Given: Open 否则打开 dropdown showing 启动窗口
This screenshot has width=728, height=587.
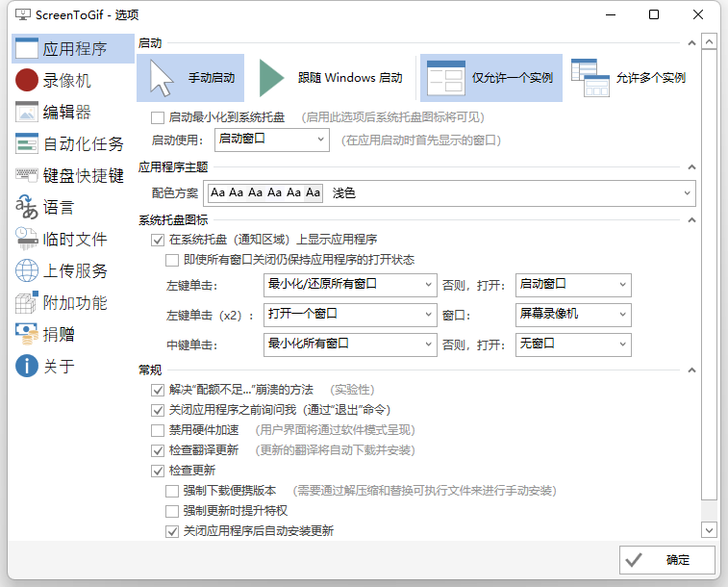Looking at the screenshot, I should 573,285.
